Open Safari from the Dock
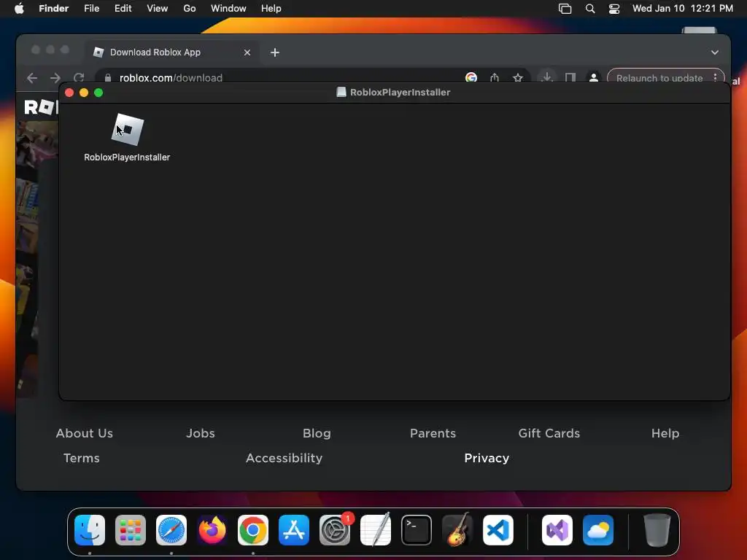Image resolution: width=747 pixels, height=560 pixels. [x=171, y=530]
